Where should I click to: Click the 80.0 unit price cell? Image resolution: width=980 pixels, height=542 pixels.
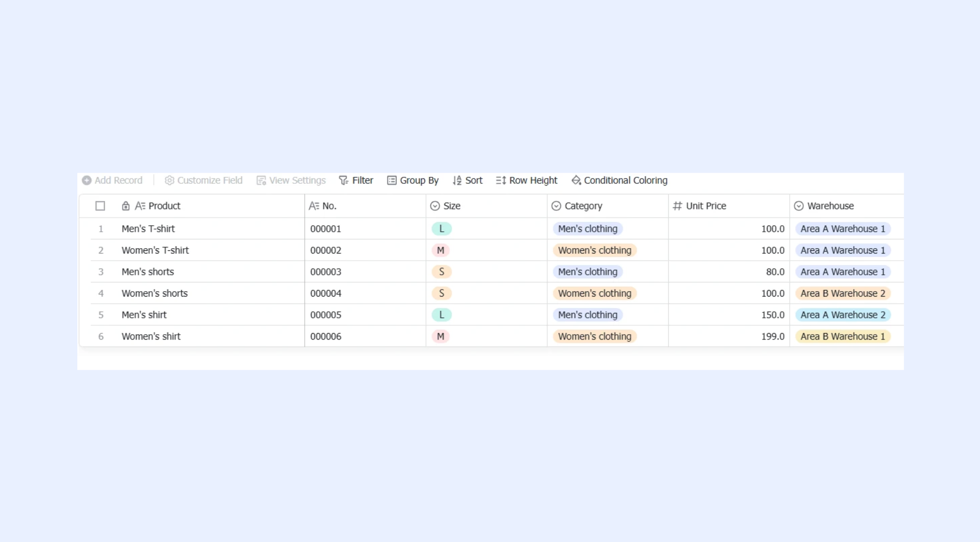pos(729,272)
